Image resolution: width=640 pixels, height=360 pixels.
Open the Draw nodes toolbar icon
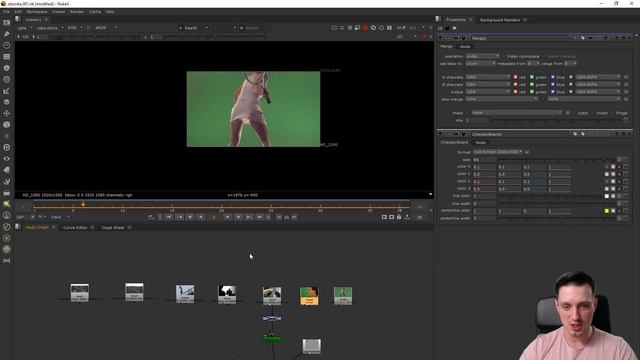[x=7, y=34]
